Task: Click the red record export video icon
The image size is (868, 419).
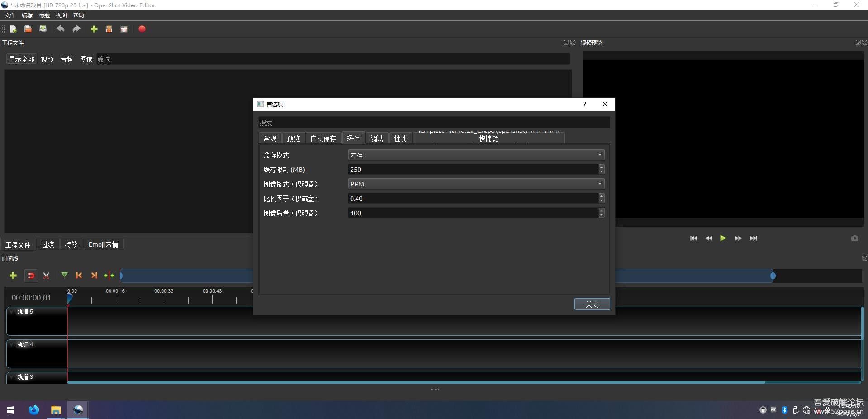Action: 142,29
